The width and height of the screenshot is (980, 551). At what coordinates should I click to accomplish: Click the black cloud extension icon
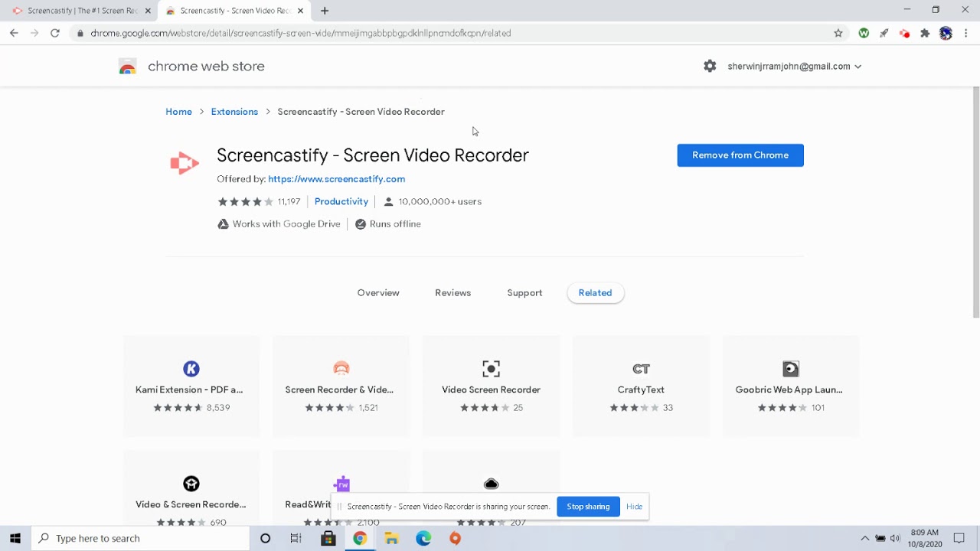(492, 484)
